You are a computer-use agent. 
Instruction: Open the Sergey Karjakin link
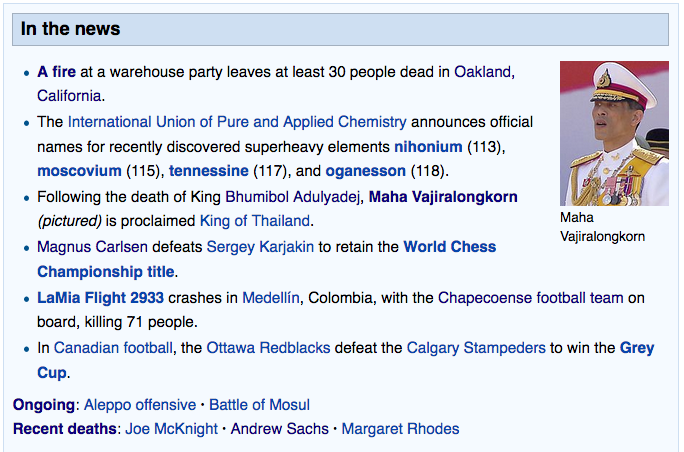pyautogui.click(x=260, y=247)
